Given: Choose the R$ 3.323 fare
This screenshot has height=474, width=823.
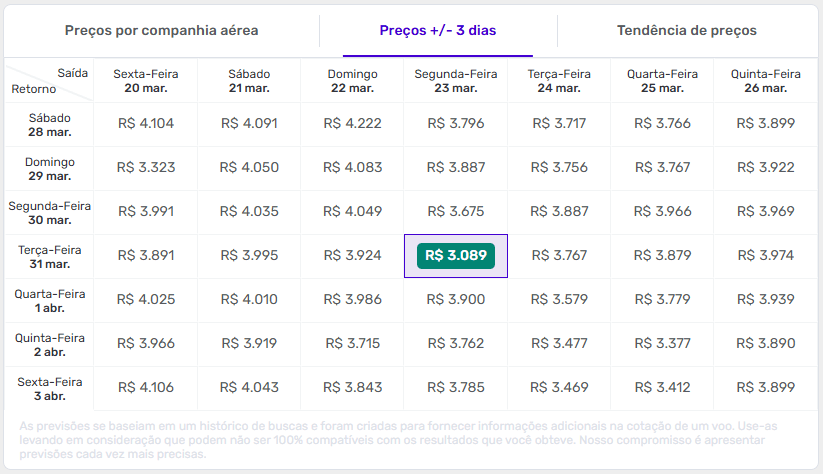Looking at the screenshot, I should (x=146, y=168).
